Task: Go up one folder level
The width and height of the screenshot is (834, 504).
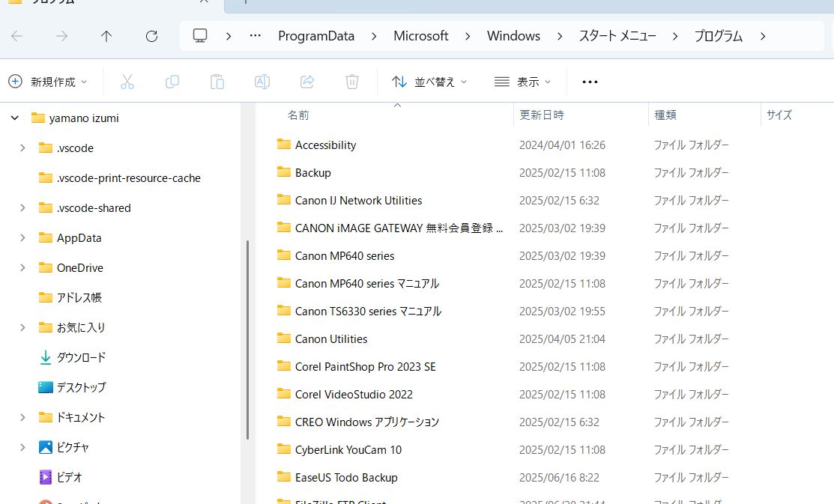Action: (x=106, y=36)
